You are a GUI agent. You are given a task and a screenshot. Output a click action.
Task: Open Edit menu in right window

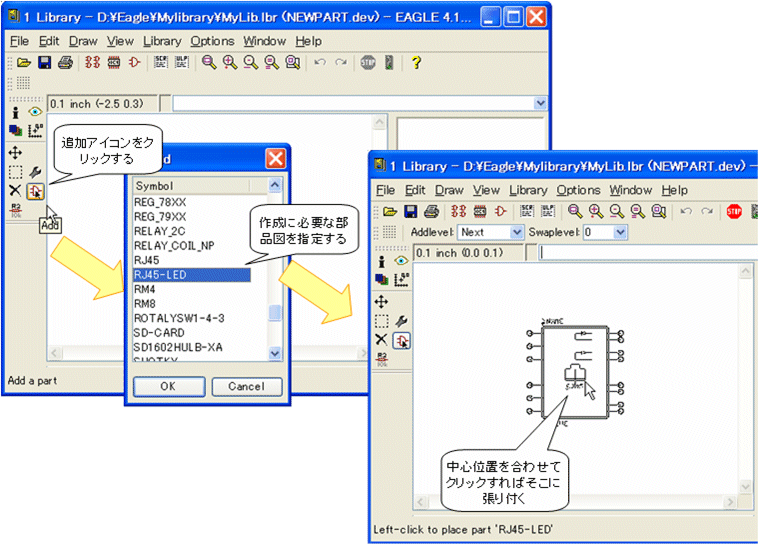[x=415, y=190]
